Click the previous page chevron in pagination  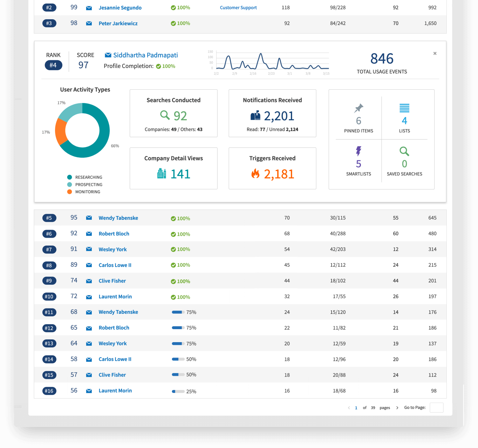[x=349, y=408]
